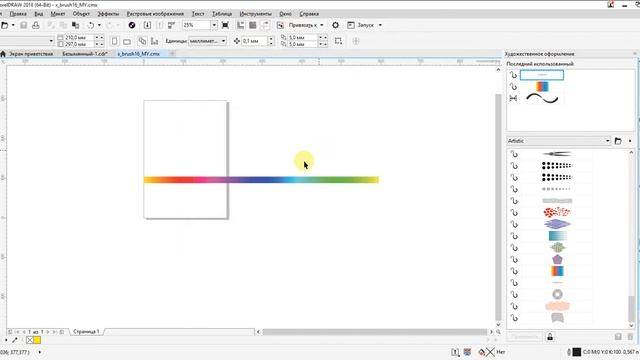Select the purple pentagon brush stroke

(x=557, y=259)
